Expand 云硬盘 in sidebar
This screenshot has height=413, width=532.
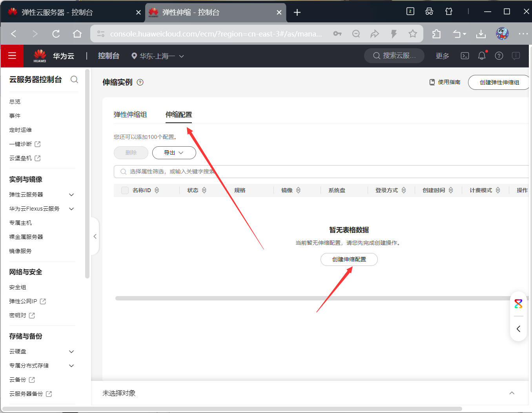point(71,351)
